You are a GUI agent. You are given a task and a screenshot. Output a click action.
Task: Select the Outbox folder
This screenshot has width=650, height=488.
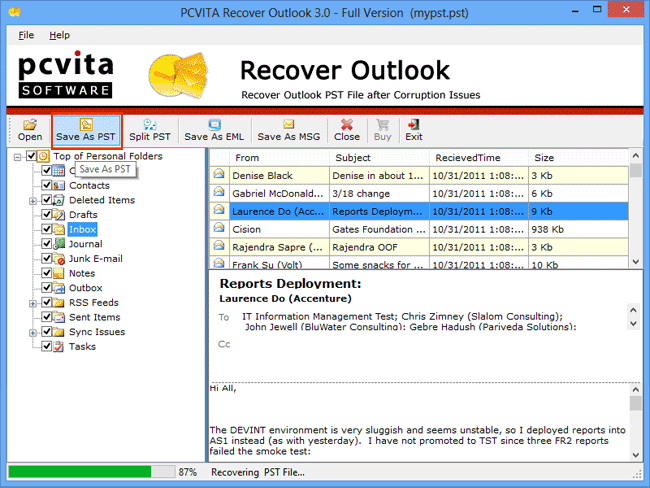85,288
